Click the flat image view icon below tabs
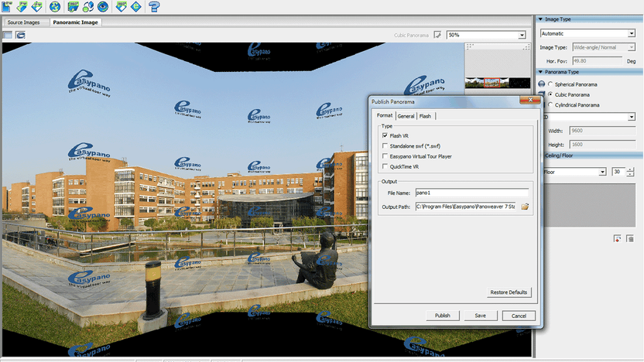Screen dimensions: 644x362 [x=8, y=35]
